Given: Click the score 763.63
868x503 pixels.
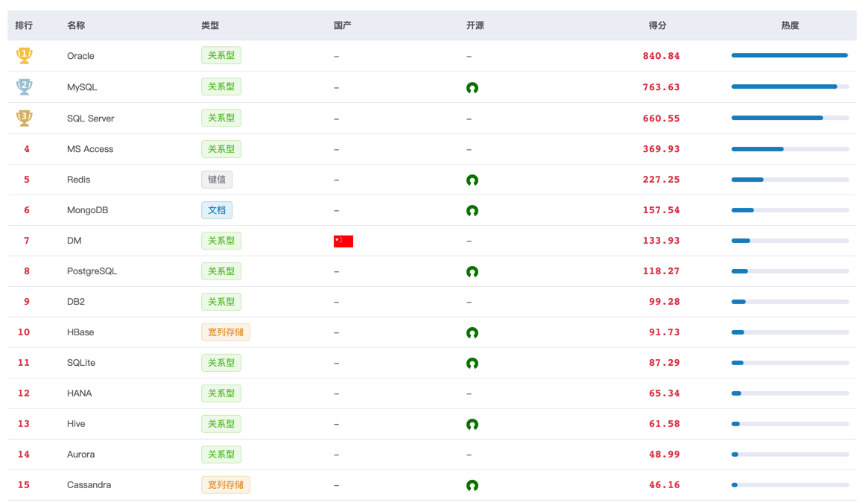Looking at the screenshot, I should pyautogui.click(x=661, y=87).
